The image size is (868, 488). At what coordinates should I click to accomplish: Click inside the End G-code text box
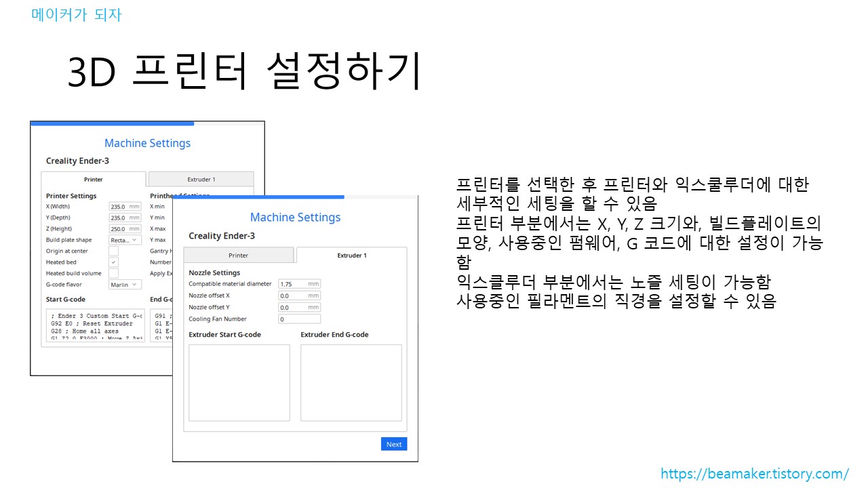click(161, 325)
